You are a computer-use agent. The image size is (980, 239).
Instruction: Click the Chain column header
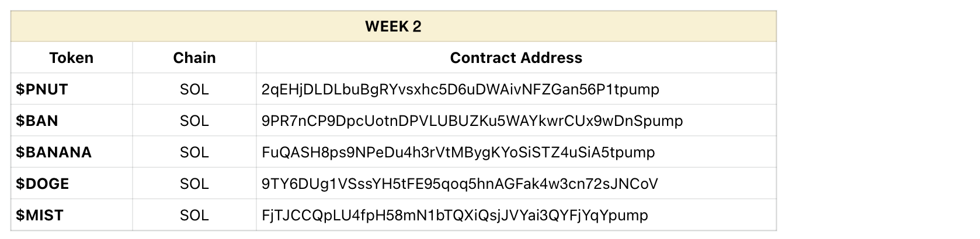194,58
